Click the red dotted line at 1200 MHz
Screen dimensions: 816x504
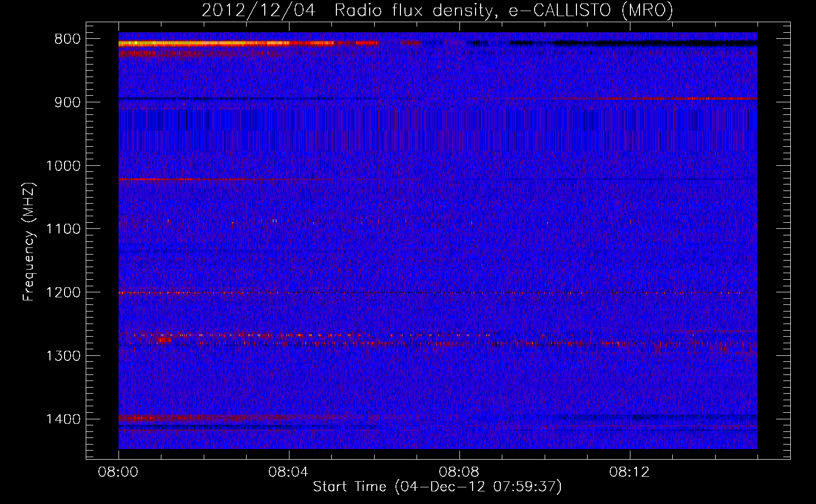pyautogui.click(x=438, y=293)
